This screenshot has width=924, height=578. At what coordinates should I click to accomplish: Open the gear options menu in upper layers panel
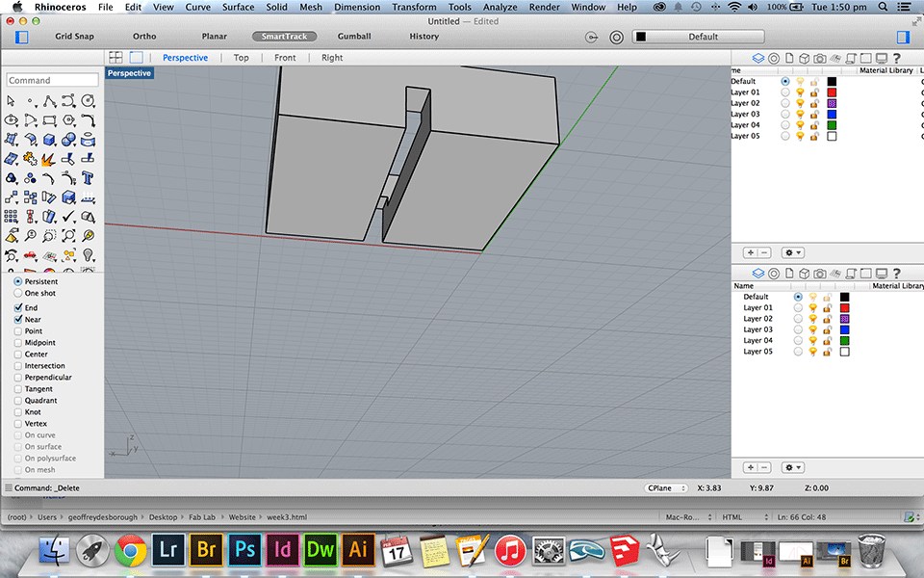792,252
